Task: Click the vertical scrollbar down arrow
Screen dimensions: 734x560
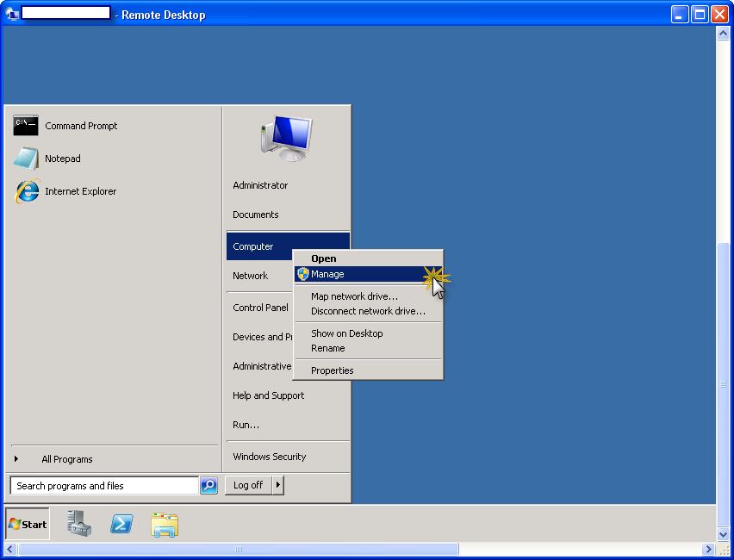Action: (723, 534)
